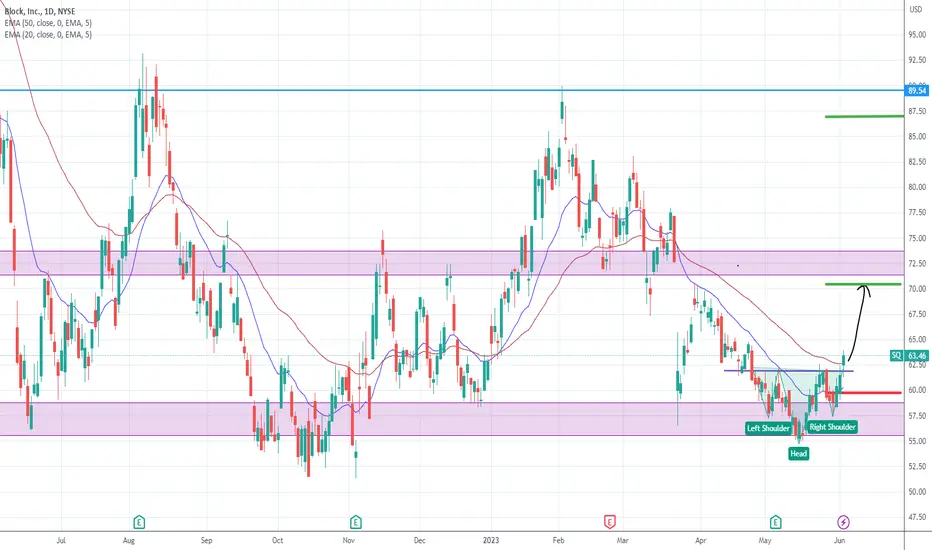Click the 82.50 price axis label
Image resolution: width=932 pixels, height=550 pixels.
click(x=917, y=162)
